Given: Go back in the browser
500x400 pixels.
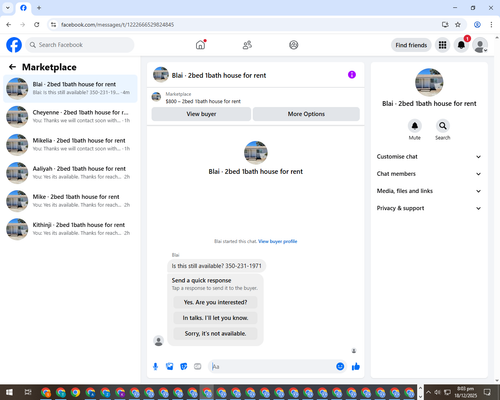Looking at the screenshot, I should 9,25.
